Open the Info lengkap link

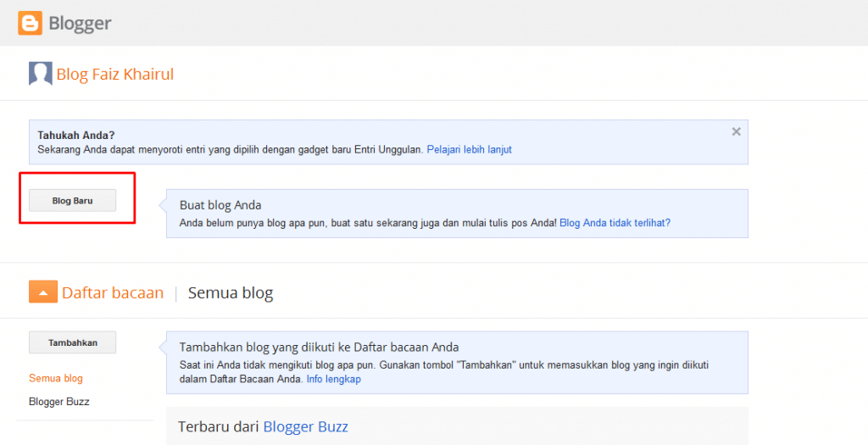click(x=334, y=380)
